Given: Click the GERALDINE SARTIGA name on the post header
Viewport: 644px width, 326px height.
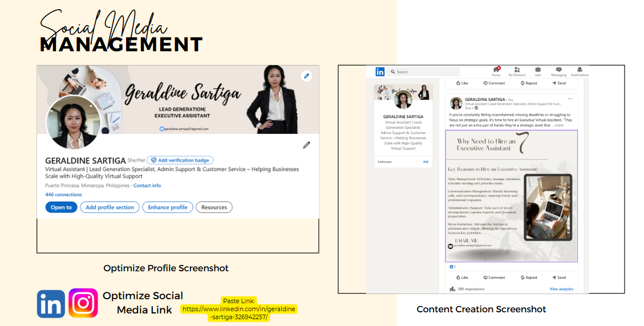Looking at the screenshot, I should (485, 99).
